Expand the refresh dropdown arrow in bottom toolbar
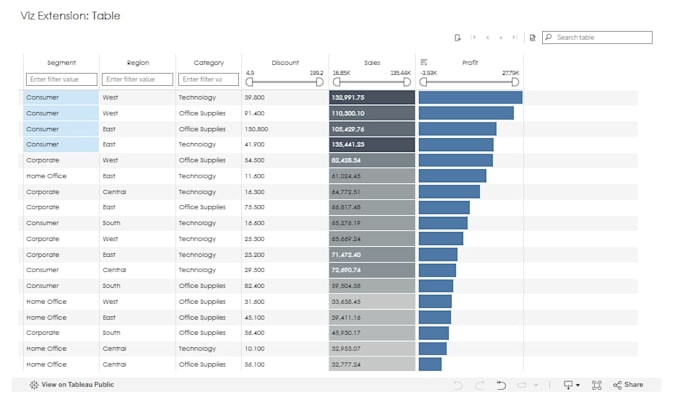Viewport: 680px width, 397px height. [x=536, y=385]
